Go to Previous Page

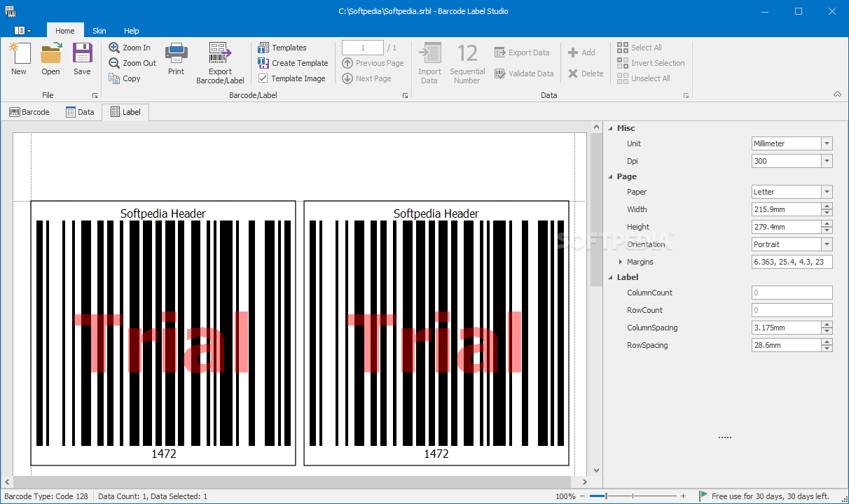[x=373, y=63]
